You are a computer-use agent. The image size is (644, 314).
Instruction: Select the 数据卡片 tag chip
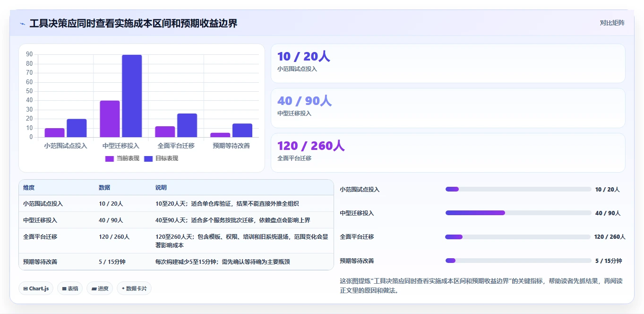(134, 288)
